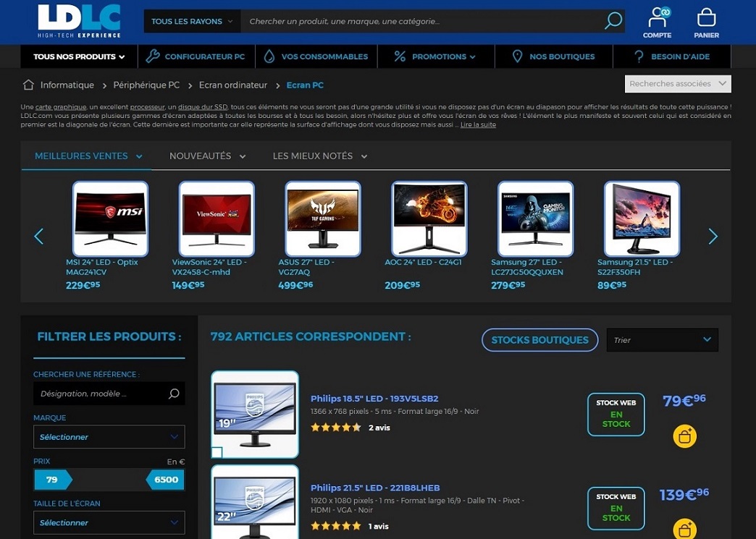Open ASUS 27" LED VG27AQ thumbnail
This screenshot has width=756, height=539.
(x=323, y=218)
